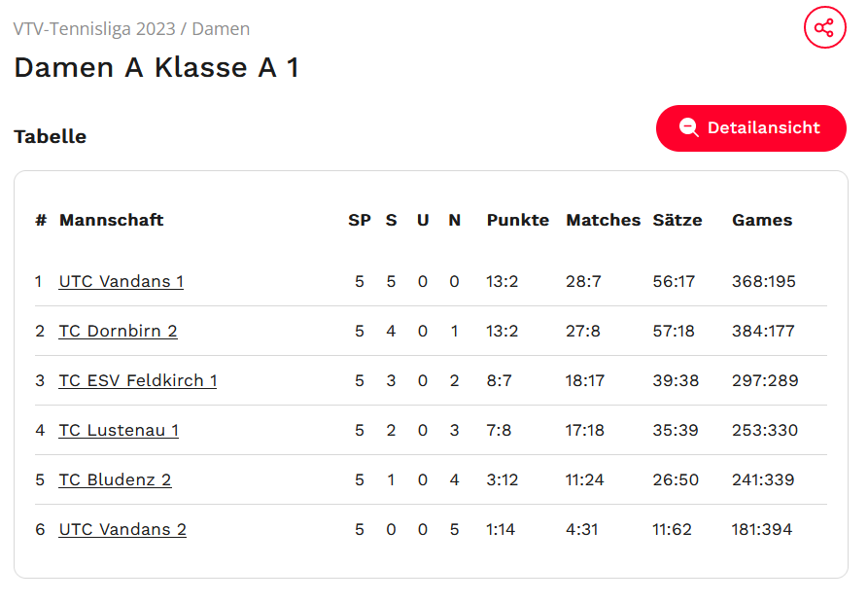Open the UTC Vandans 2 team link
The width and height of the screenshot is (868, 602).
pos(122,529)
